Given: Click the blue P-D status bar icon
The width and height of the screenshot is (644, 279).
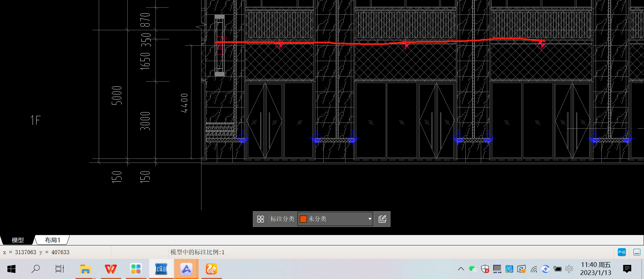Looking at the screenshot, I should pos(622,252).
